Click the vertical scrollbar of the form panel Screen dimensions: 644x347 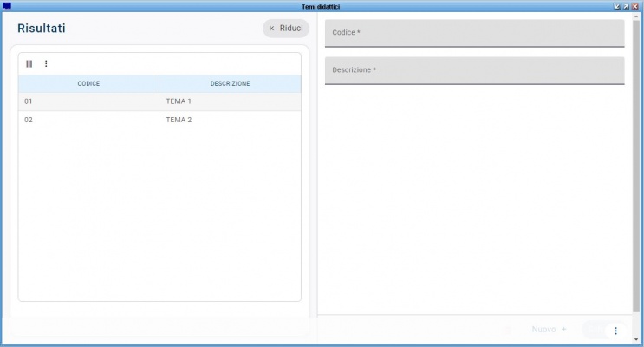tap(636, 165)
